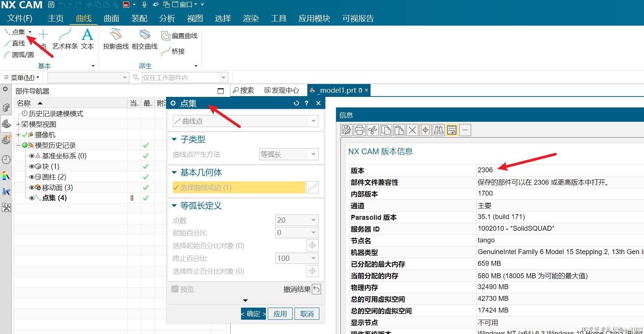
Task: Toggle visibility of 圆柱 (2)
Action: pyautogui.click(x=32, y=177)
